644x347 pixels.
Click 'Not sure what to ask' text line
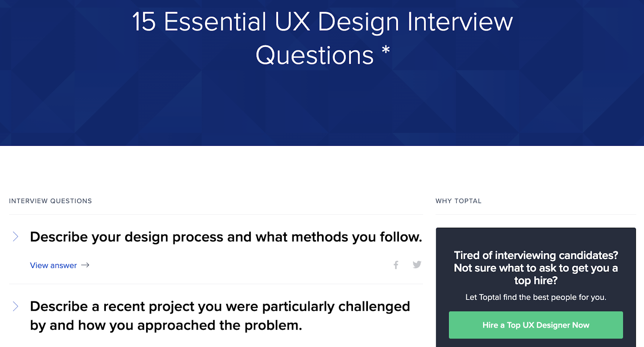coord(536,268)
